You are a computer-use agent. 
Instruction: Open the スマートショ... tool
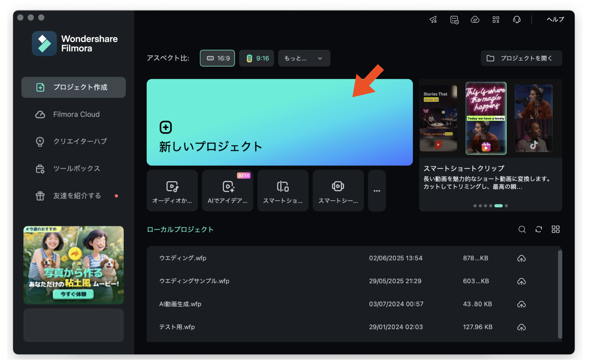283,191
